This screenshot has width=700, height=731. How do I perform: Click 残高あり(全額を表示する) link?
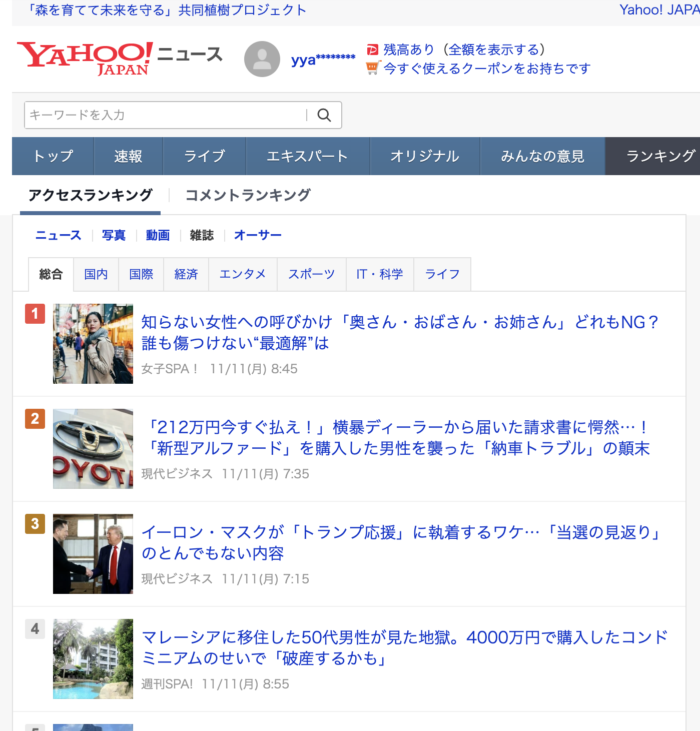click(464, 50)
